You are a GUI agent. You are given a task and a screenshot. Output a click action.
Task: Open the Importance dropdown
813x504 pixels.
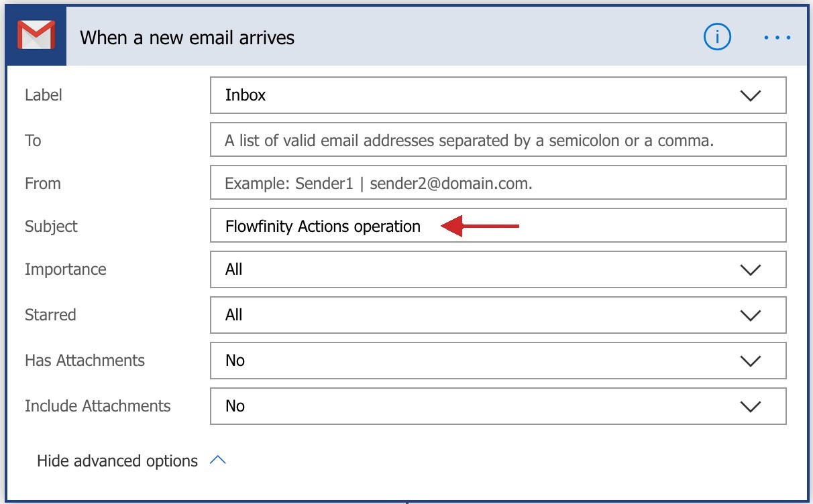[750, 269]
